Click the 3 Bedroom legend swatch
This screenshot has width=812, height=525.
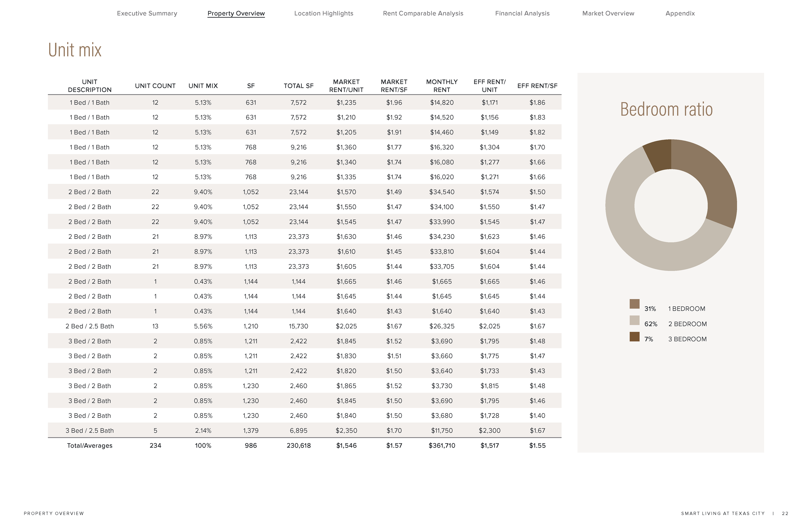click(x=634, y=337)
